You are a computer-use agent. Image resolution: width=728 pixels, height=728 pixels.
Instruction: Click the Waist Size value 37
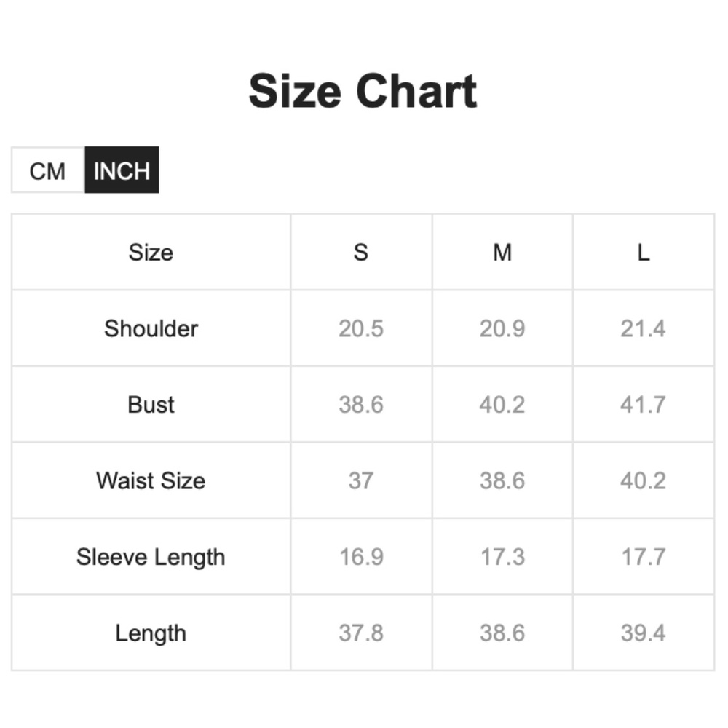point(361,480)
